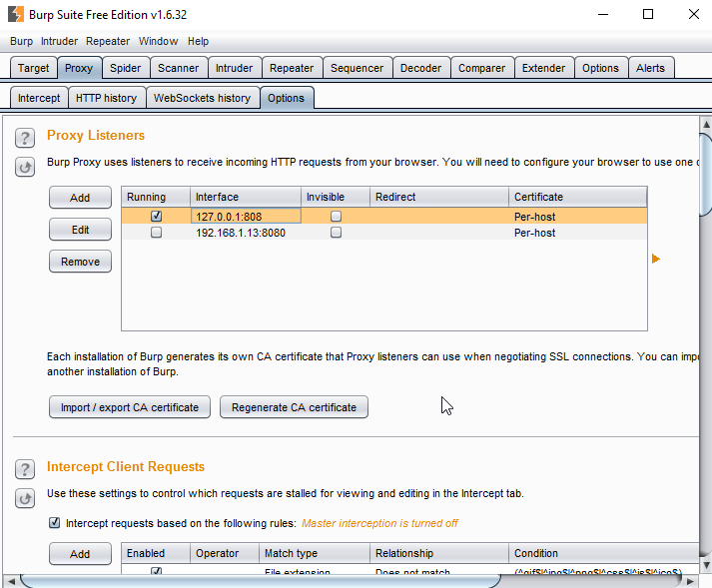Click the Interface column header
712x588 pixels.
pyautogui.click(x=246, y=197)
